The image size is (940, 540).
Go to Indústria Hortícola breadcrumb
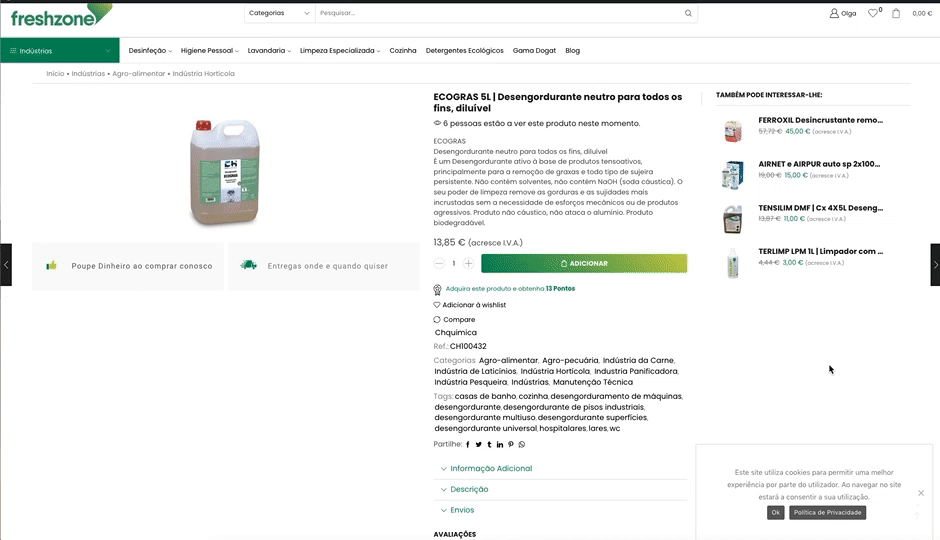203,74
